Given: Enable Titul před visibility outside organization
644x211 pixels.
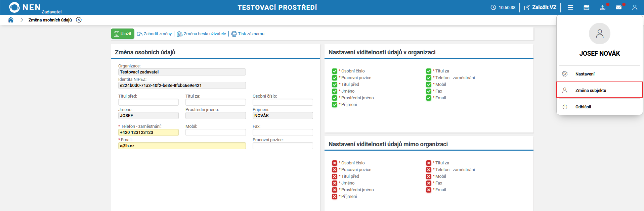Looking at the screenshot, I should (335, 176).
